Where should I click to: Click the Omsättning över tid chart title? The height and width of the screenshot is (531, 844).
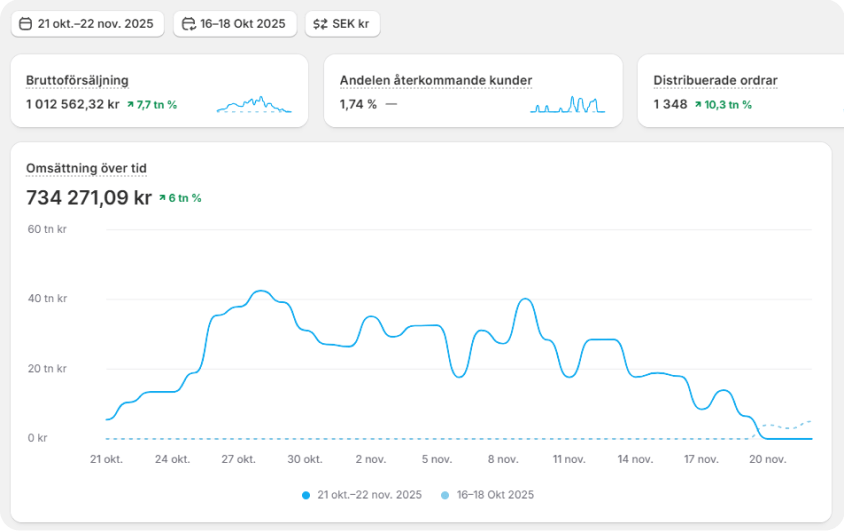(86, 168)
